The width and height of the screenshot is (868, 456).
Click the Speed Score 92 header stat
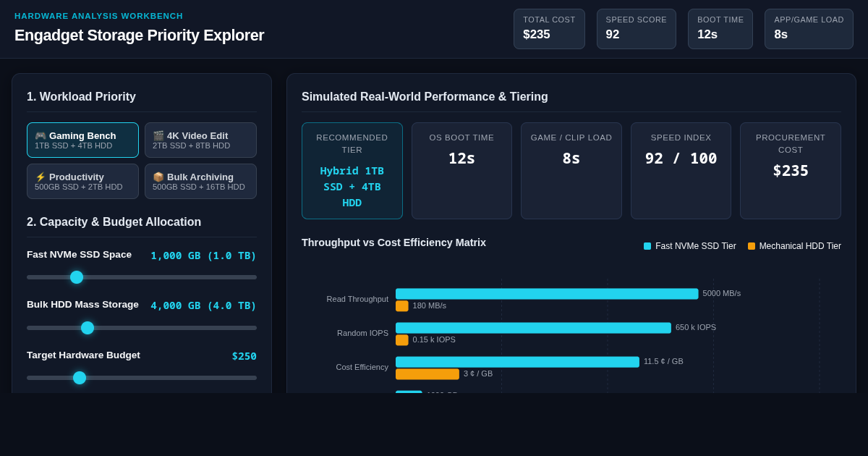pyautogui.click(x=636, y=29)
